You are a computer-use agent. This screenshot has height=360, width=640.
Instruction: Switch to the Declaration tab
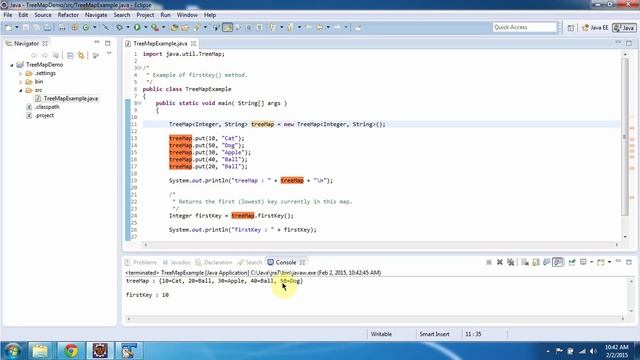point(213,262)
